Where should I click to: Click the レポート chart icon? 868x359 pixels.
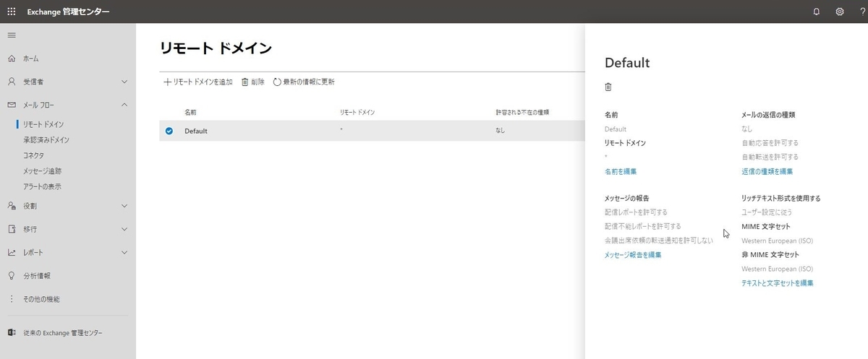tap(12, 252)
